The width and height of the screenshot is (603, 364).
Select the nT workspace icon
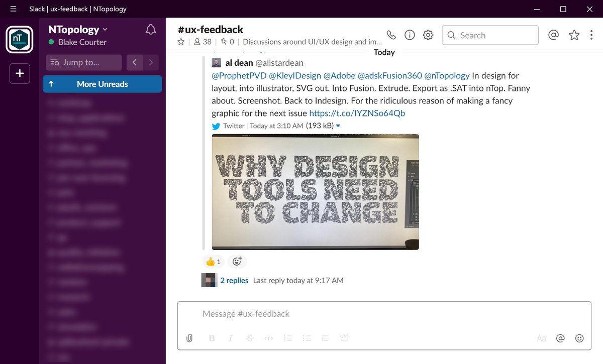pyautogui.click(x=20, y=40)
